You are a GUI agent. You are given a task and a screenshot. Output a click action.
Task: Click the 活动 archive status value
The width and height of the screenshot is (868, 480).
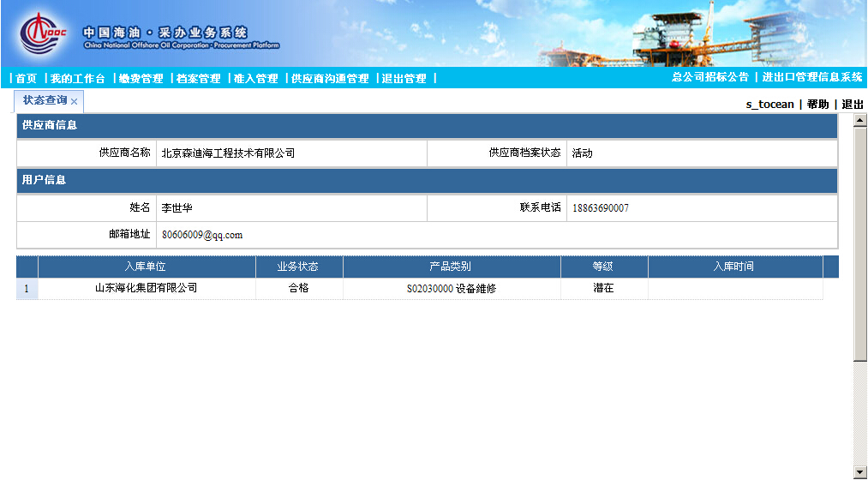pos(583,153)
